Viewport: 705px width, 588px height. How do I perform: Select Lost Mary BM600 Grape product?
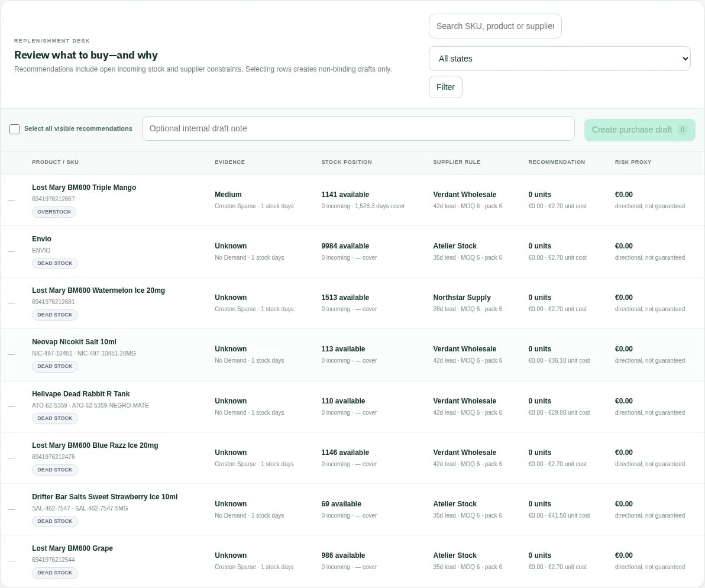(72, 548)
